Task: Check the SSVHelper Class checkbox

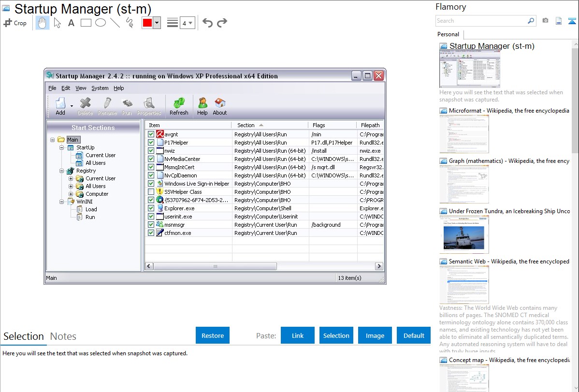Action: 151,192
